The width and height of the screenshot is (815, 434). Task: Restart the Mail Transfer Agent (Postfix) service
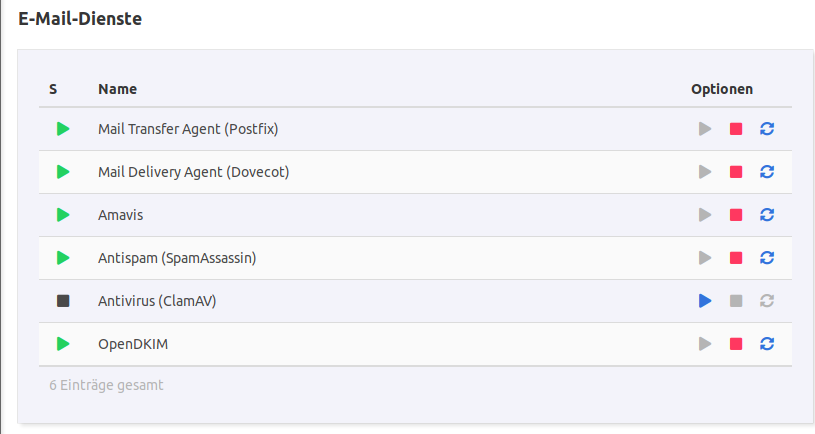coord(767,129)
